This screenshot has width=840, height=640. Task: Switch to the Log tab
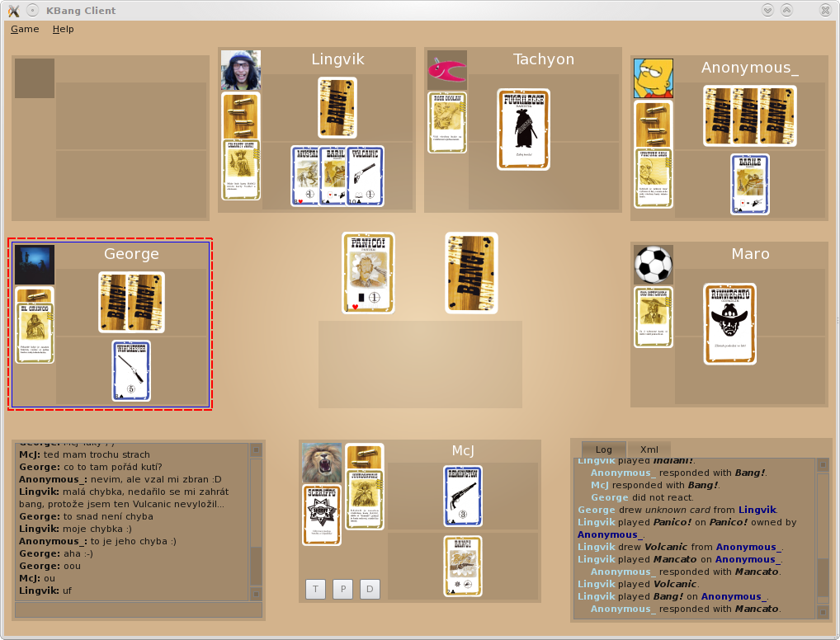coord(603,449)
